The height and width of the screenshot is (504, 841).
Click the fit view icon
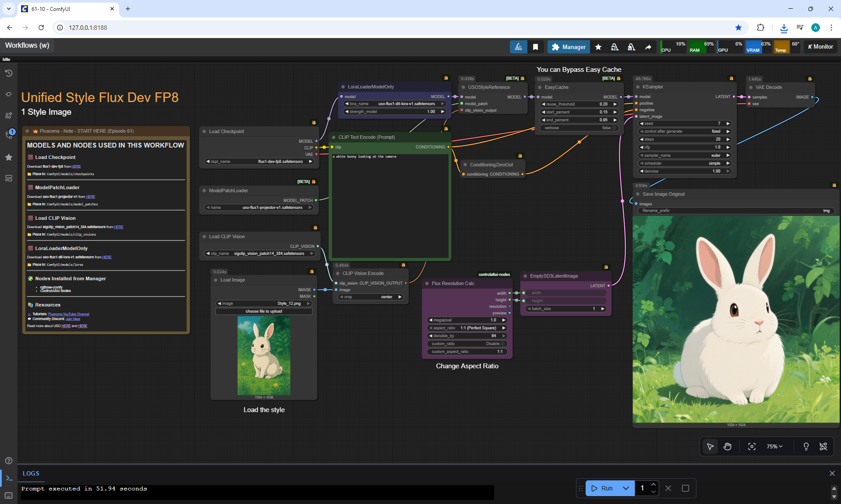pos(752,446)
